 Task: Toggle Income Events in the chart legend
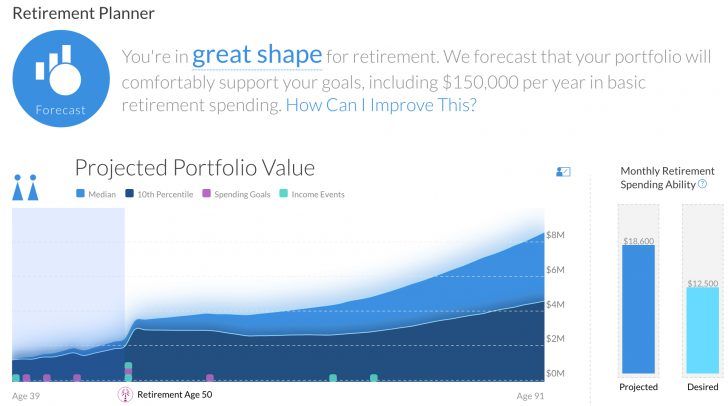click(x=313, y=194)
